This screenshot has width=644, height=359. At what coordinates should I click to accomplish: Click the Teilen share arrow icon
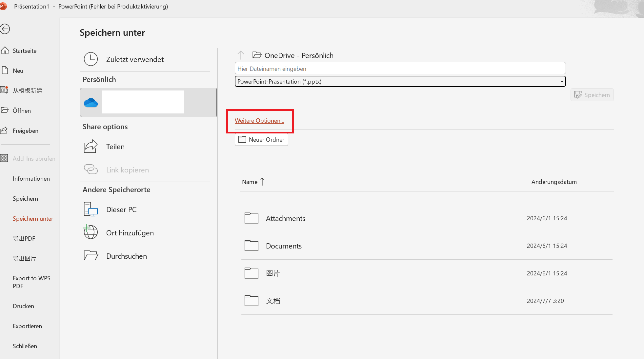[x=91, y=147]
